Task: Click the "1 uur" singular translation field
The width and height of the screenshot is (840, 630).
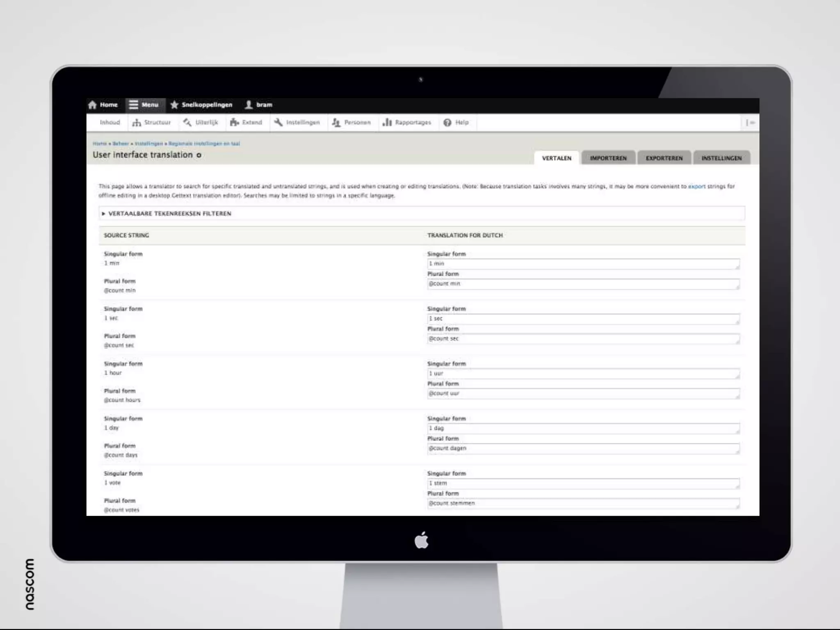Action: click(x=582, y=374)
